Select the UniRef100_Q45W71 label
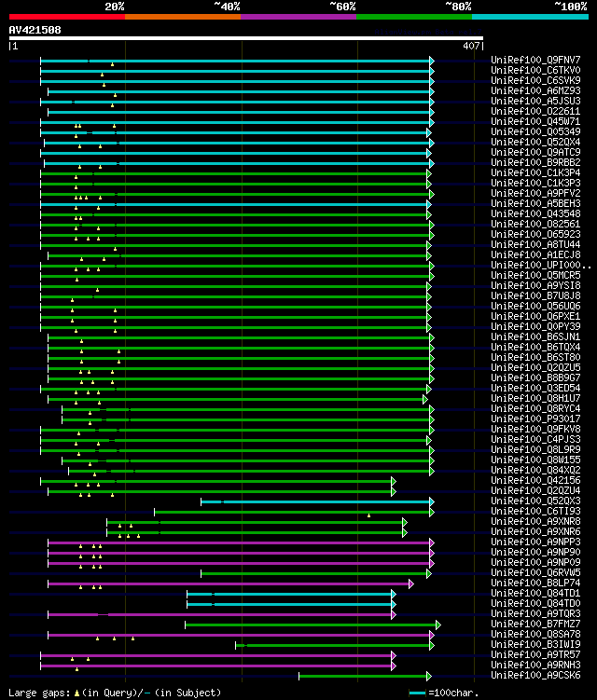 [x=535, y=121]
